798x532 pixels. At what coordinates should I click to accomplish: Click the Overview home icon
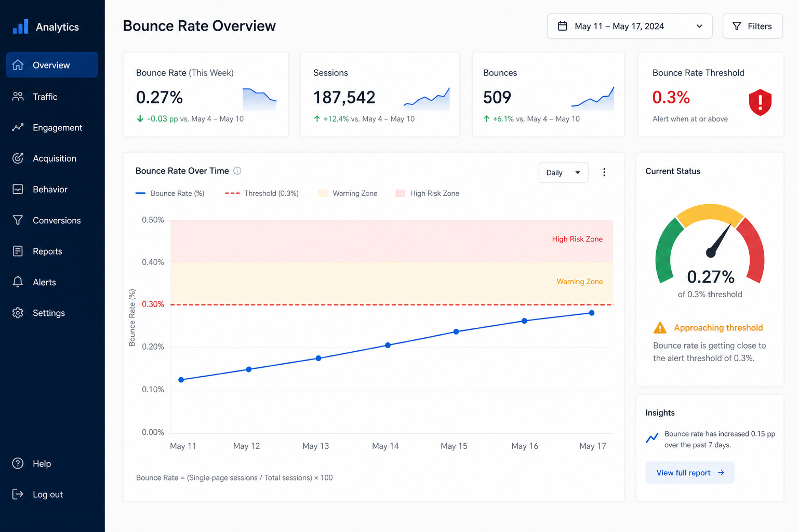(x=18, y=65)
